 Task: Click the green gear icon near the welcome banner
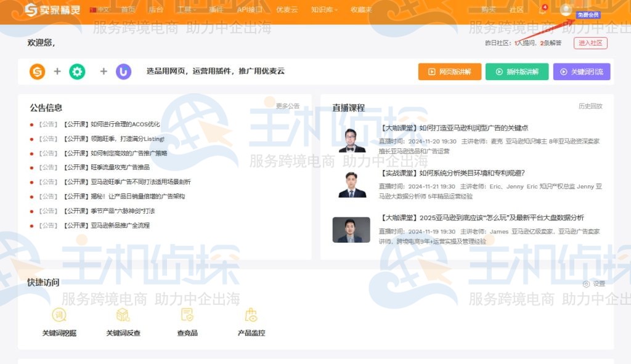[76, 71]
